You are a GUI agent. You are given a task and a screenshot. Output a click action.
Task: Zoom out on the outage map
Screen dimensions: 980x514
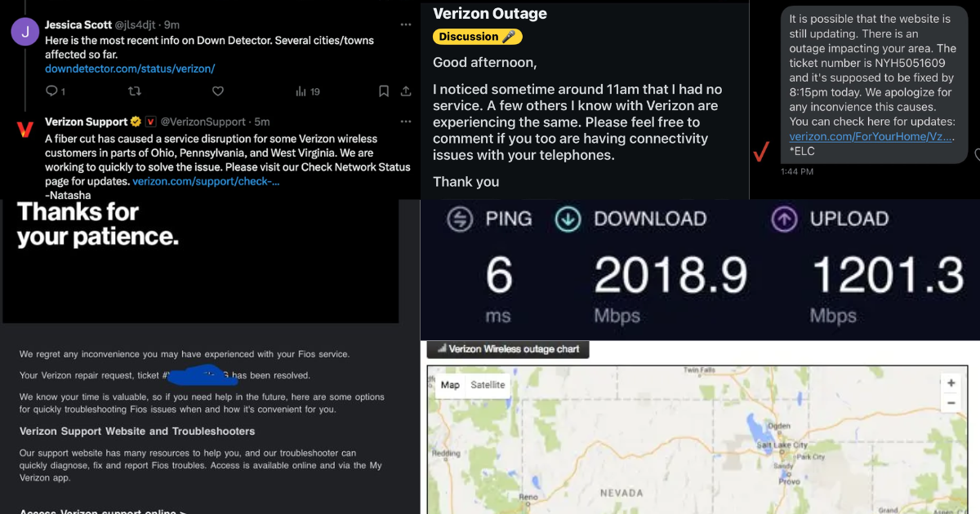951,403
